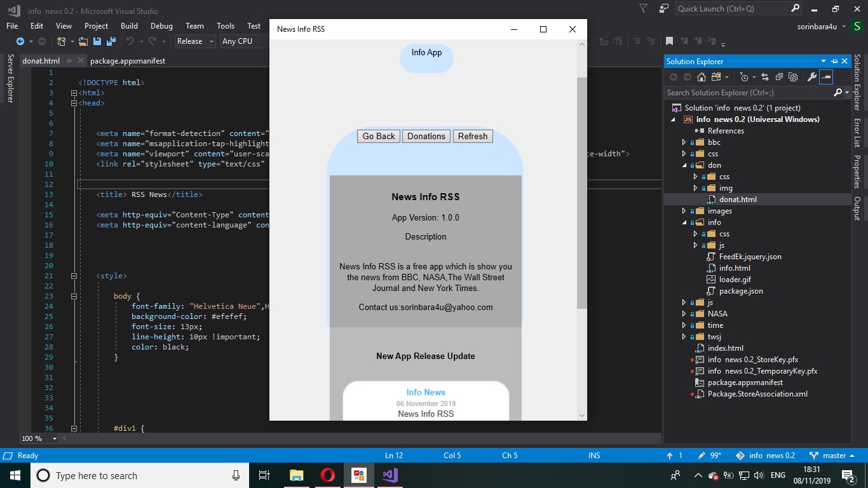Open the master branch selector in status bar
This screenshot has width=868, height=488.
(832, 456)
